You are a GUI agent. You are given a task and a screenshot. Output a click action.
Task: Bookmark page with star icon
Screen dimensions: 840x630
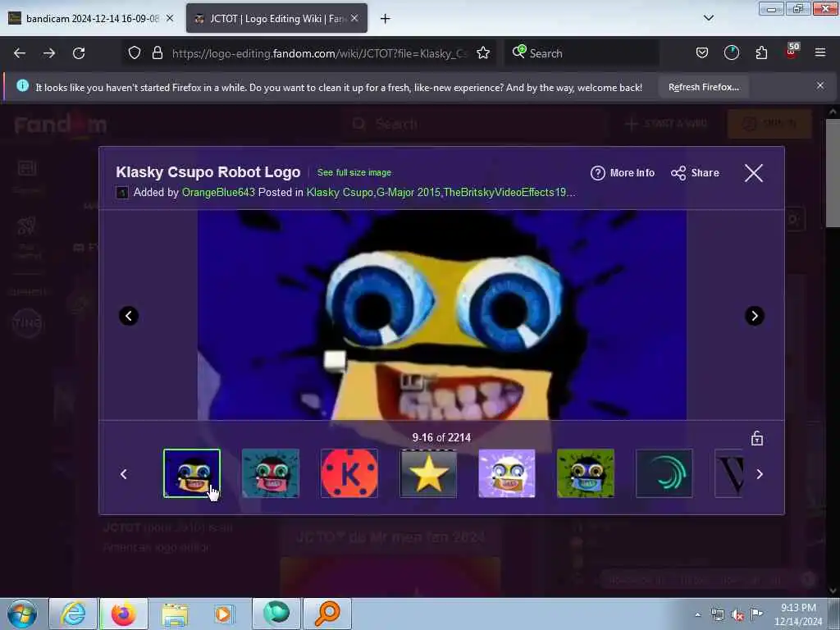pos(483,52)
